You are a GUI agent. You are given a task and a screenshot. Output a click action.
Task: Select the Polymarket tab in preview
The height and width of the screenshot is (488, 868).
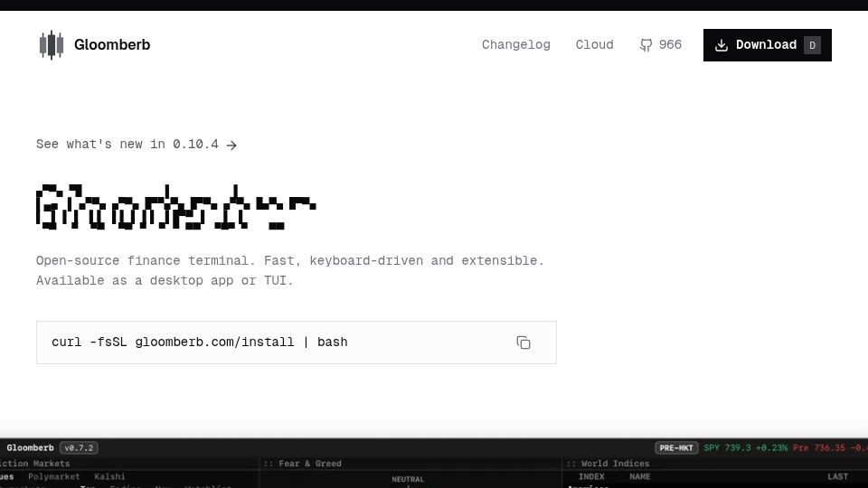tap(53, 476)
